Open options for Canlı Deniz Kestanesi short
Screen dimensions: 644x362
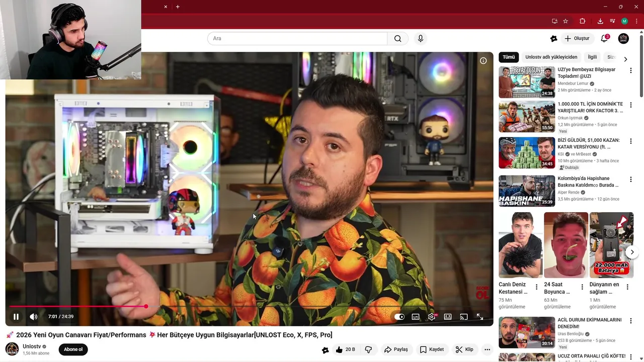[536, 287]
